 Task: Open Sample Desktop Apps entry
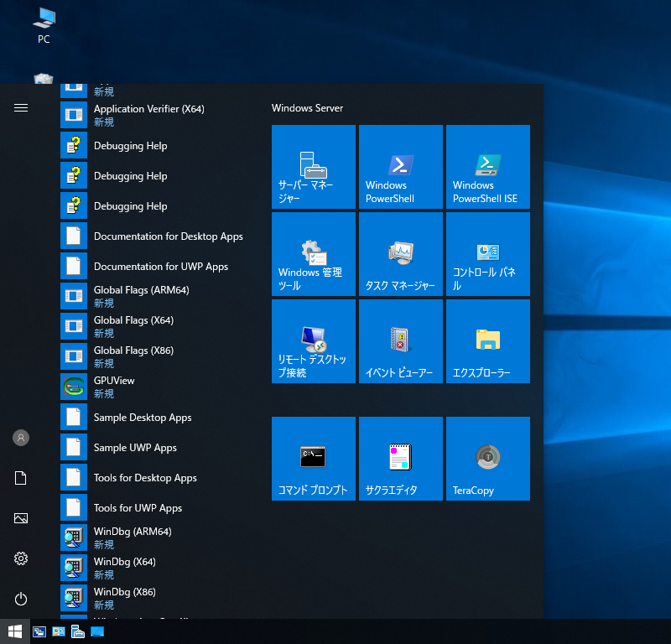click(x=159, y=417)
